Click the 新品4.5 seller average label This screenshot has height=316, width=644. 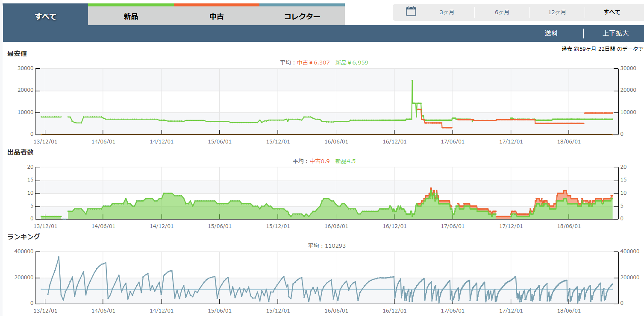pyautogui.click(x=345, y=161)
